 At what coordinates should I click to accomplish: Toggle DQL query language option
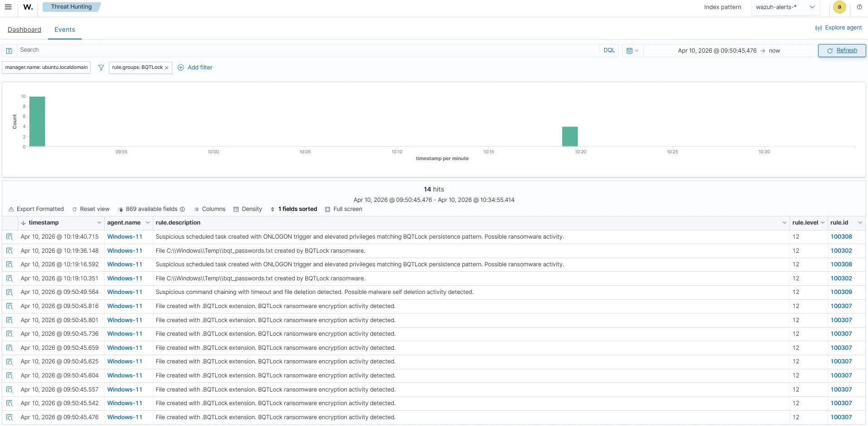tap(609, 50)
